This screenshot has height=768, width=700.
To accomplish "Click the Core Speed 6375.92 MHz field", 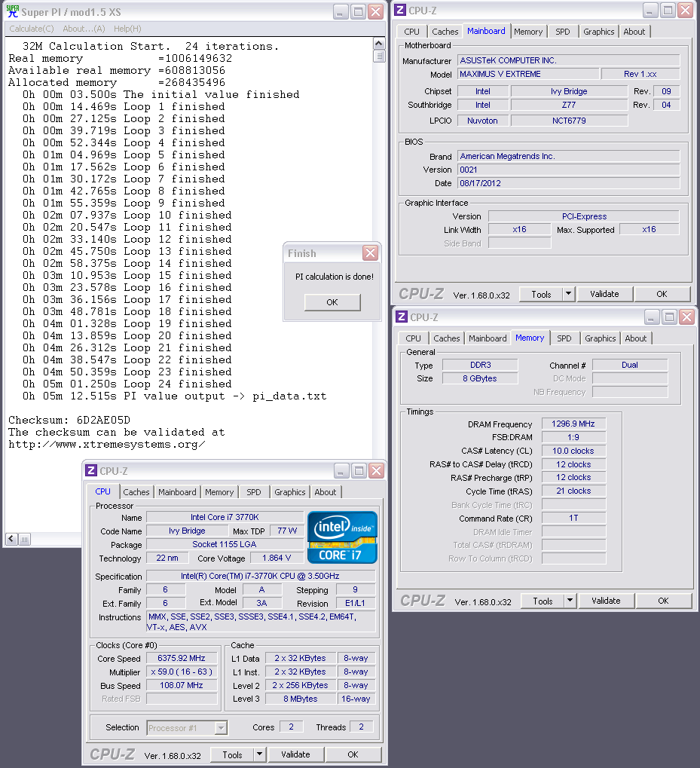I will [x=182, y=658].
